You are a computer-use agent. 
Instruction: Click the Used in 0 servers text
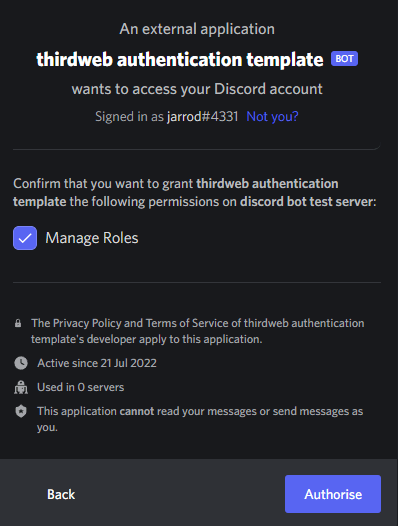pos(81,387)
